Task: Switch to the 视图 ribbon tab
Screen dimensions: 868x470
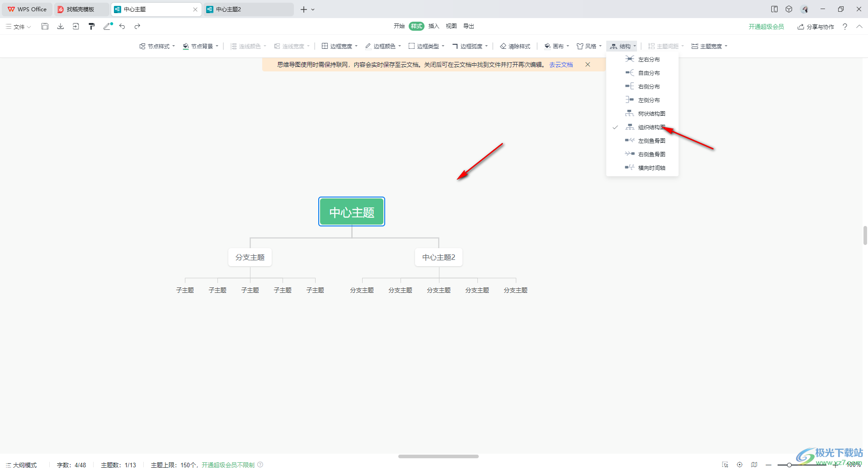Action: (451, 26)
